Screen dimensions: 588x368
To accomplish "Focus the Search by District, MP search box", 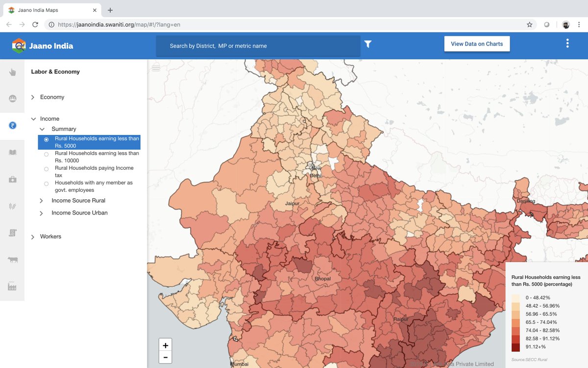I will 258,46.
